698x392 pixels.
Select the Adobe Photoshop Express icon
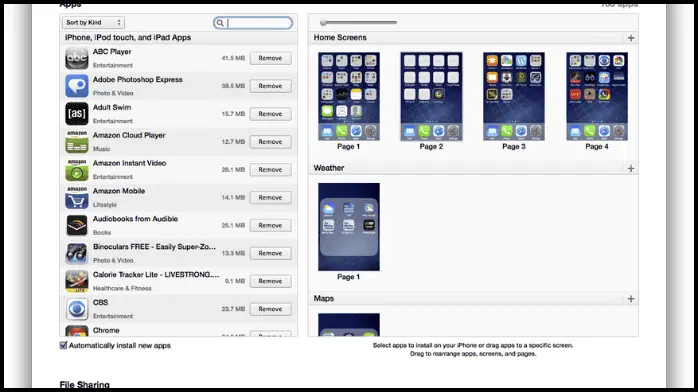click(77, 86)
